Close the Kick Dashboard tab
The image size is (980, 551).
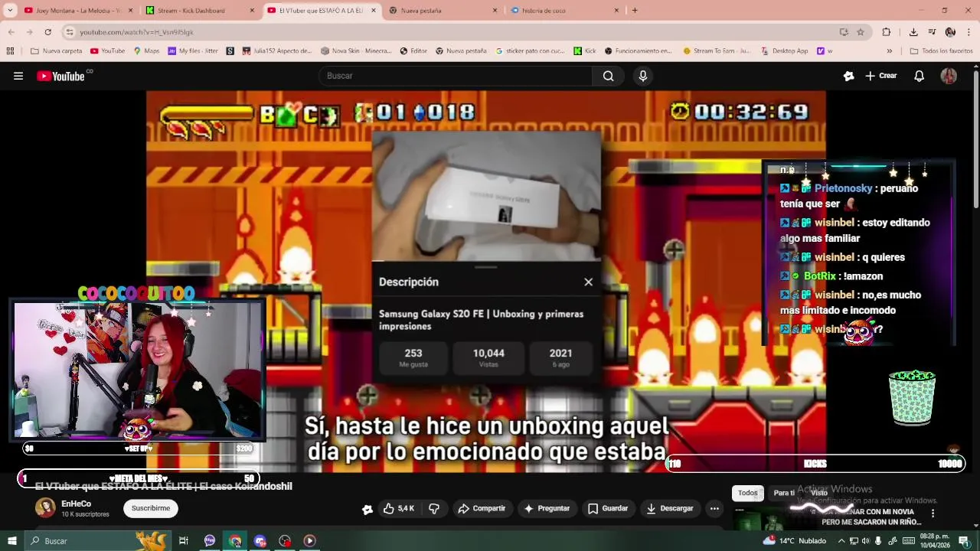[x=252, y=11]
